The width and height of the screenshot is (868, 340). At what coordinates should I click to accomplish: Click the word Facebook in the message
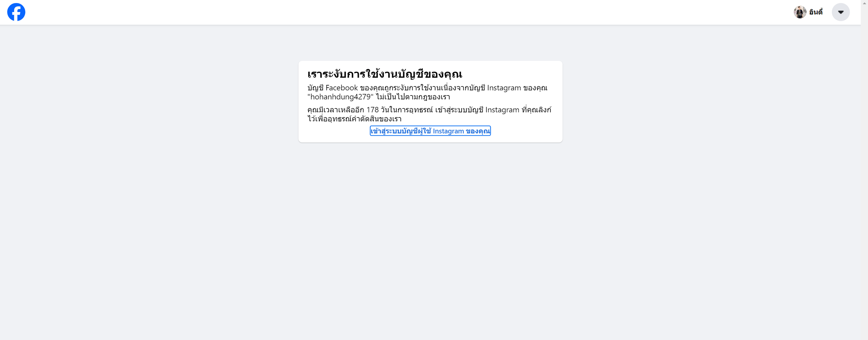341,88
